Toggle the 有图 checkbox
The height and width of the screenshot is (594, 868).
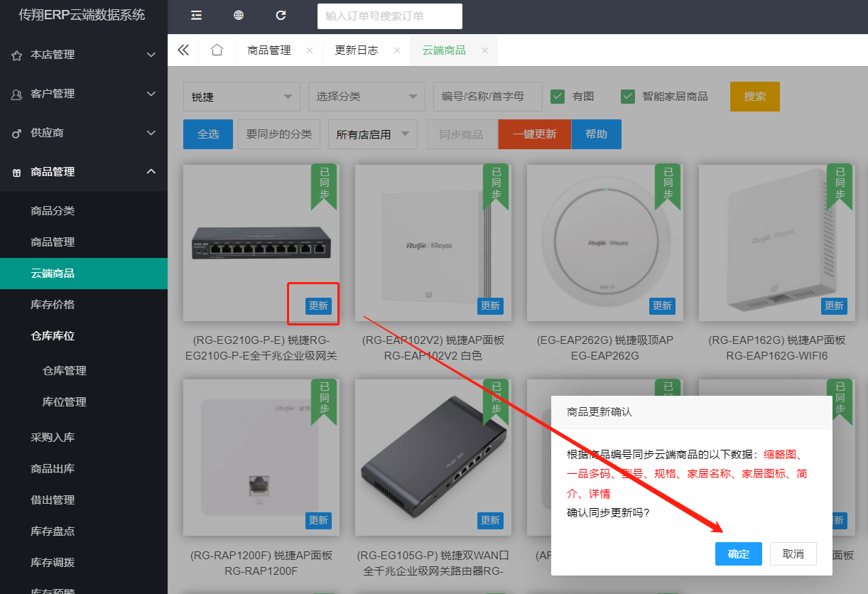[558, 96]
